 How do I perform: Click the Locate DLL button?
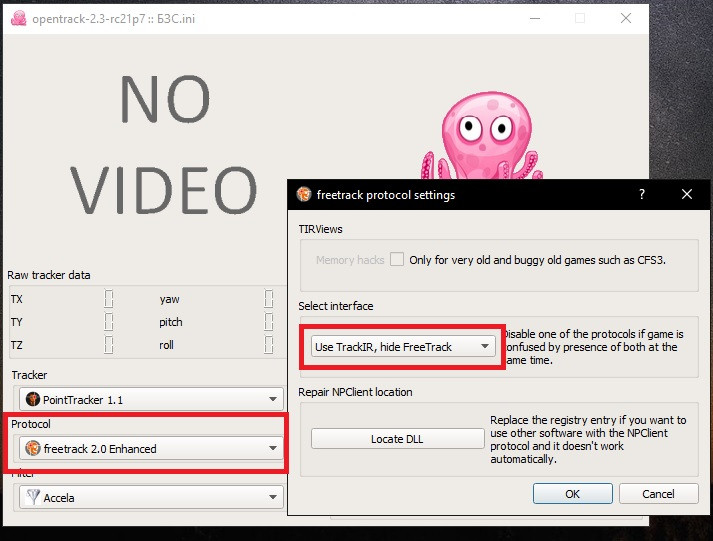click(x=397, y=439)
